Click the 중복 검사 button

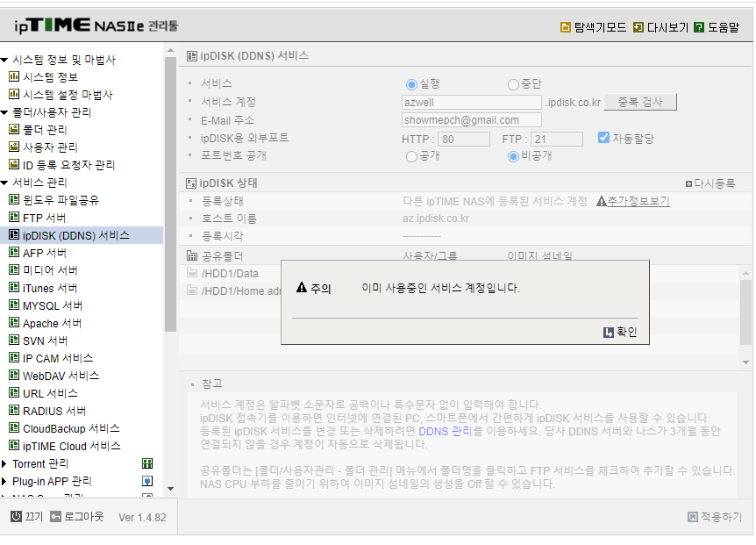point(640,103)
